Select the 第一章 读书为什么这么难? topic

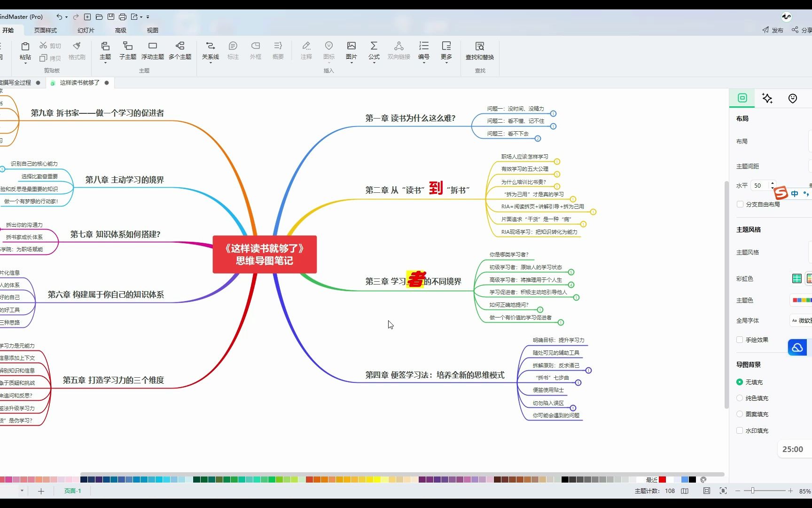410,118
